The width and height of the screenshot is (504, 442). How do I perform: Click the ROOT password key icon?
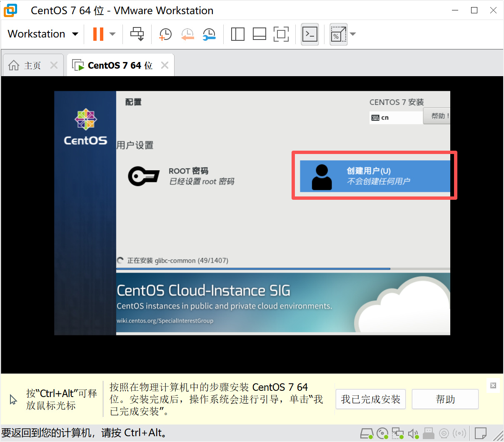pyautogui.click(x=144, y=176)
